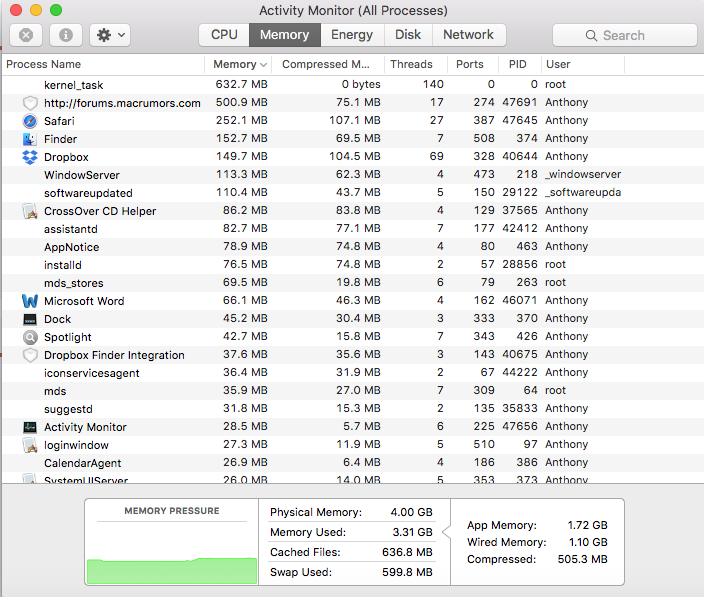The height and width of the screenshot is (597, 704).
Task: Select the softwareupdated process name
Action: point(88,193)
